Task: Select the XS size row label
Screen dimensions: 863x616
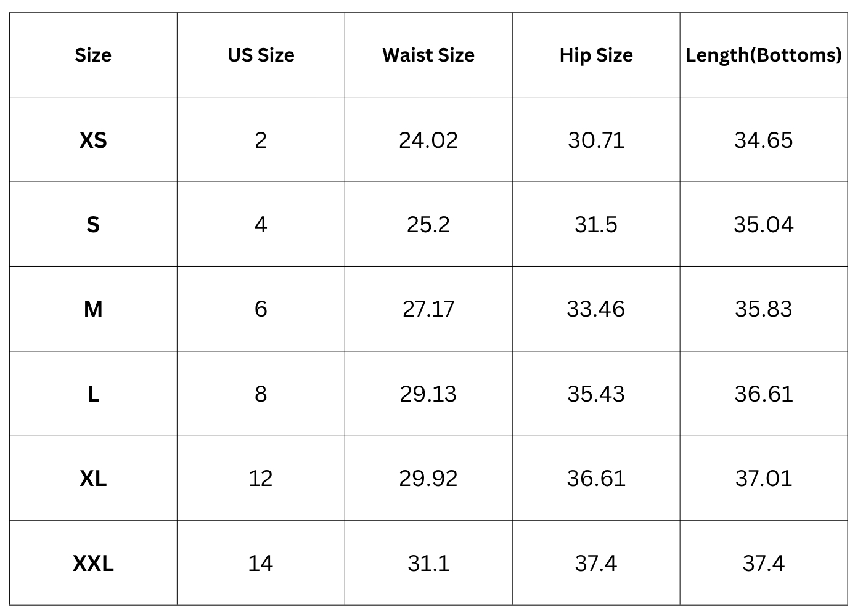Action: (93, 140)
